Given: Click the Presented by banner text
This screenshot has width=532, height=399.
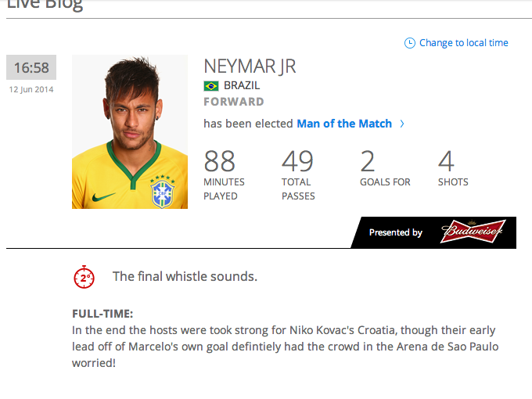Looking at the screenshot, I should pyautogui.click(x=396, y=232).
